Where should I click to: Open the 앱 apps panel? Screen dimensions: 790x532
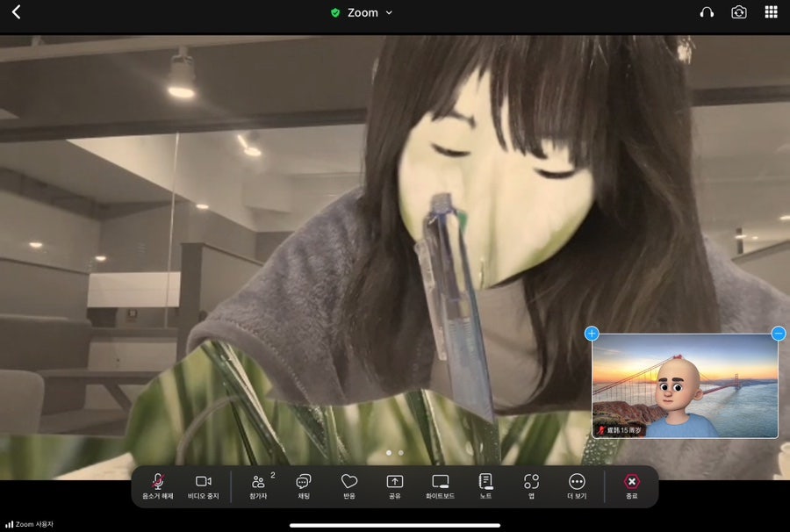pos(531,485)
